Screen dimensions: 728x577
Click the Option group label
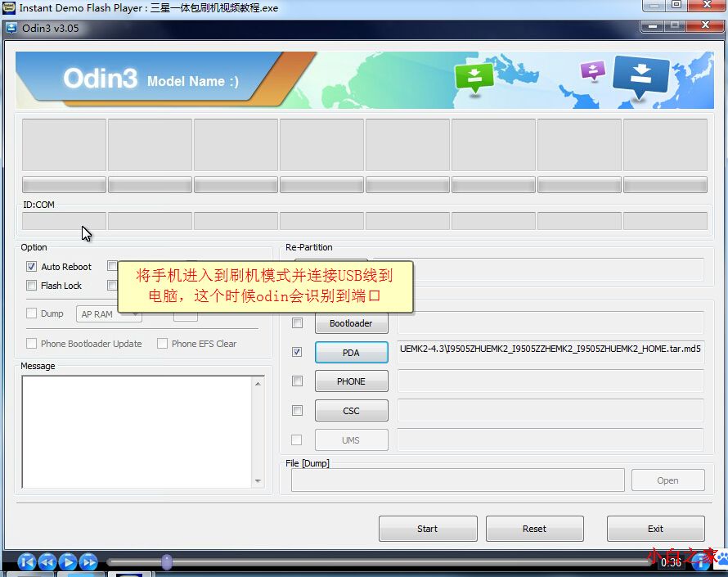coord(34,247)
